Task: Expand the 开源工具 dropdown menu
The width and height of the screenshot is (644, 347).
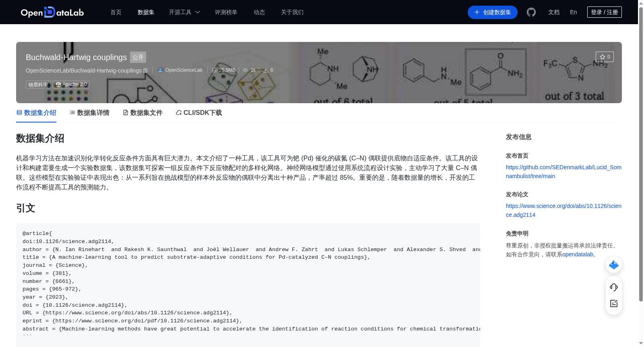Action: pos(184,12)
